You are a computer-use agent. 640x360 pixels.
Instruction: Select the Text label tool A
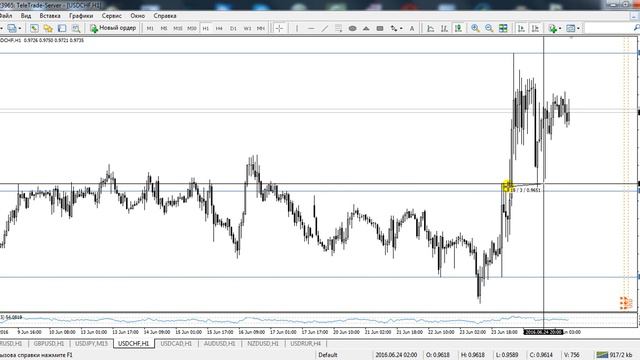[412, 28]
